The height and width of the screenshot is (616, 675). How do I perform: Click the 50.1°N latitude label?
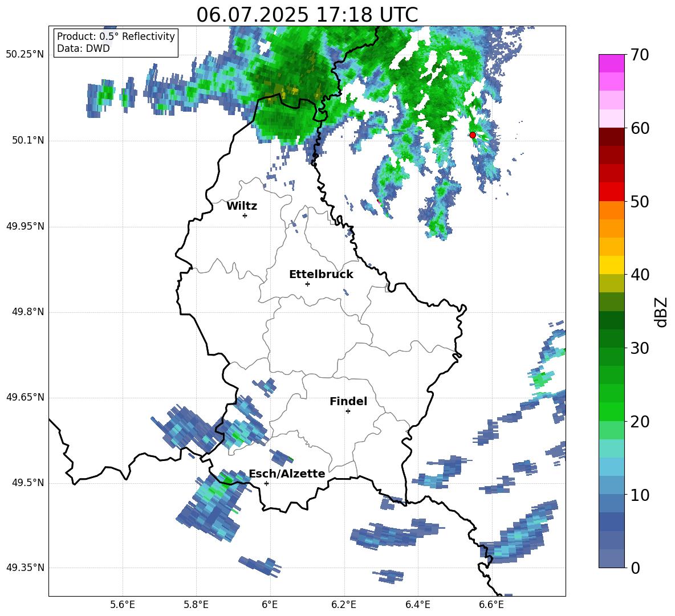click(x=27, y=141)
